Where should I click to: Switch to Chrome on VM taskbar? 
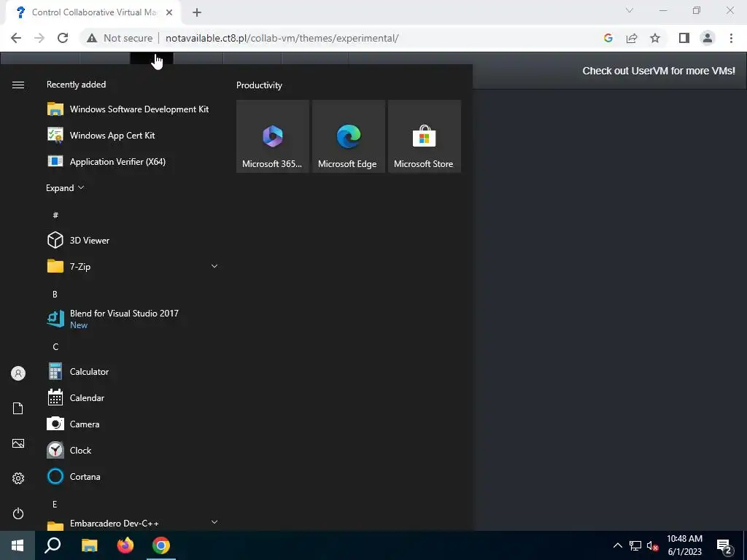pyautogui.click(x=161, y=545)
